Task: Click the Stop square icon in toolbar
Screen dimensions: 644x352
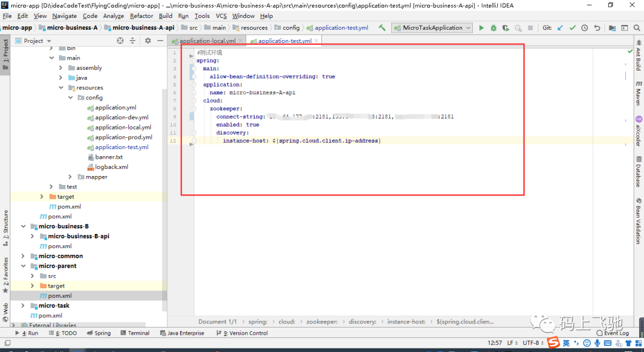Action: [530, 28]
